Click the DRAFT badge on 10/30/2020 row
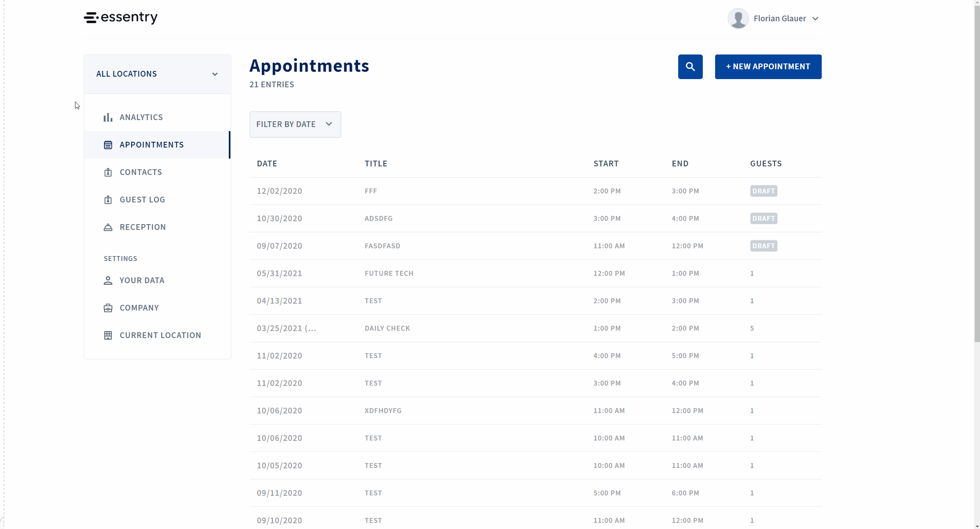The width and height of the screenshot is (980, 529). (764, 219)
